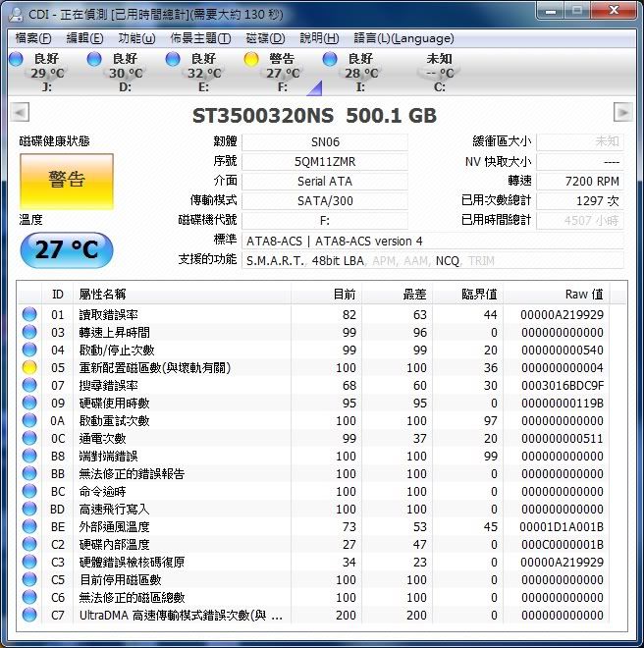Open the 功能(u) menu
The image size is (644, 648).
[x=136, y=38]
